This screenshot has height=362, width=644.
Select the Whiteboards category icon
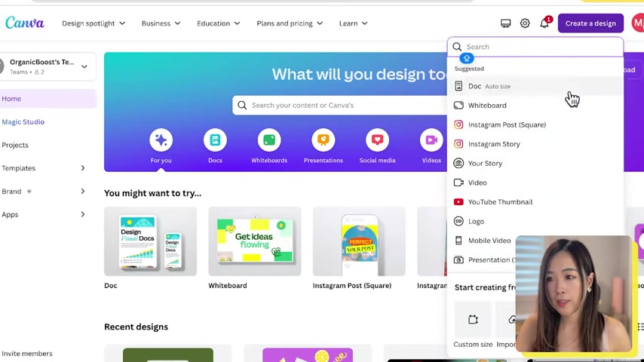click(x=269, y=140)
